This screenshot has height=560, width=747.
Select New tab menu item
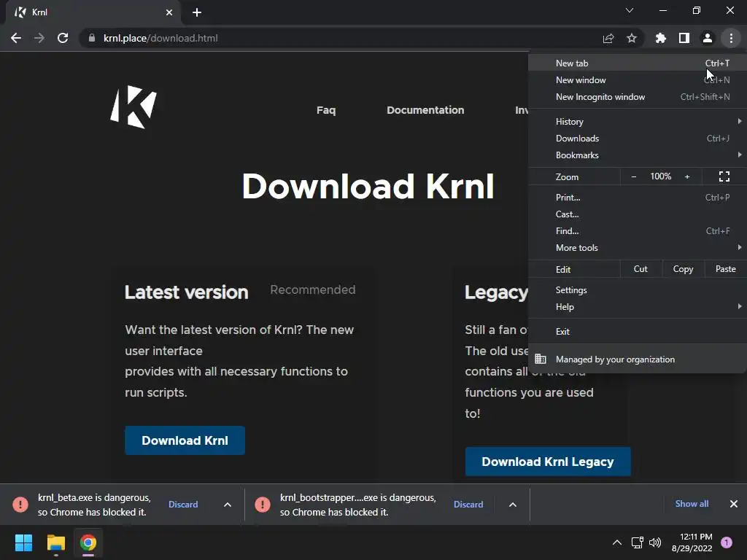(638, 63)
